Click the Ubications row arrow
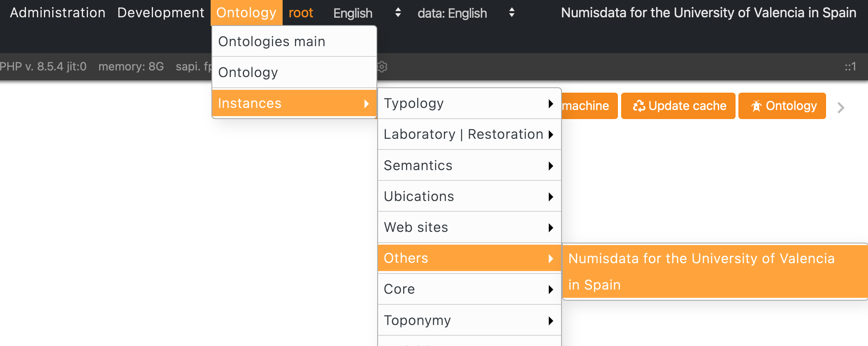The image size is (868, 346). (551, 197)
